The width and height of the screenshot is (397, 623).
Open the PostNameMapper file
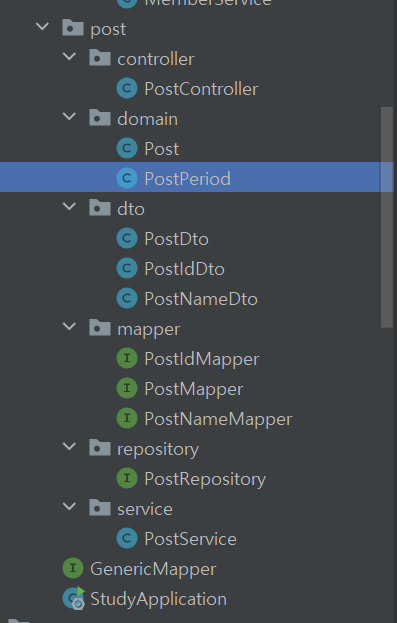pyautogui.click(x=218, y=420)
